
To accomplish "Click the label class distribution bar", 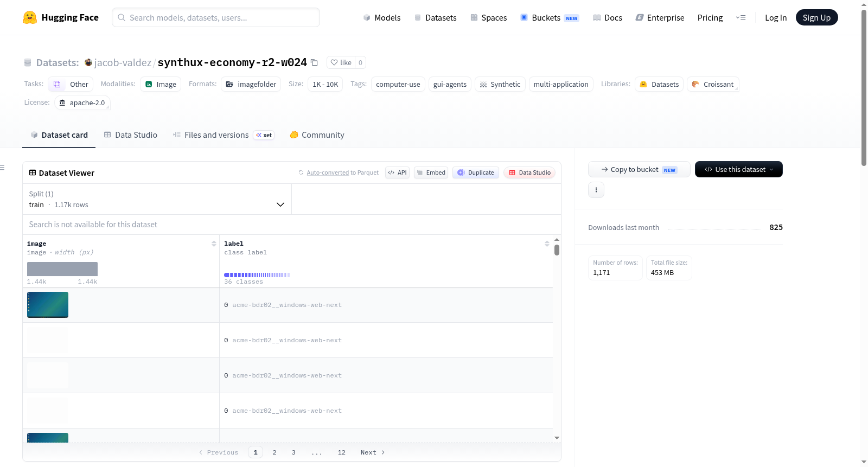I will pos(257,275).
